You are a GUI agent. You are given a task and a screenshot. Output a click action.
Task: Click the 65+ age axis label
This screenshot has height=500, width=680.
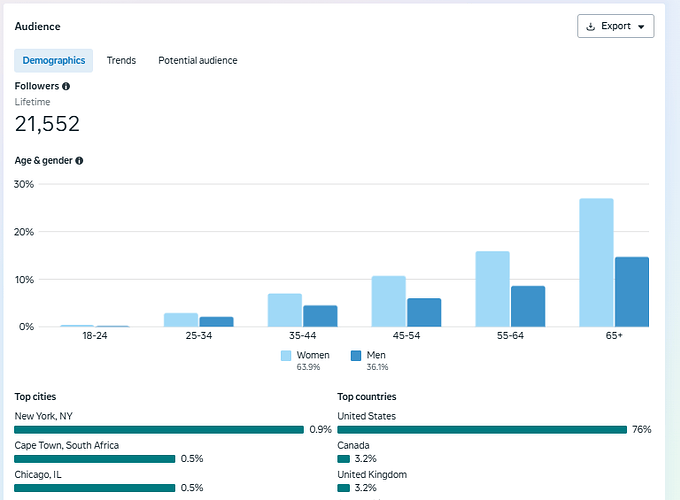614,336
